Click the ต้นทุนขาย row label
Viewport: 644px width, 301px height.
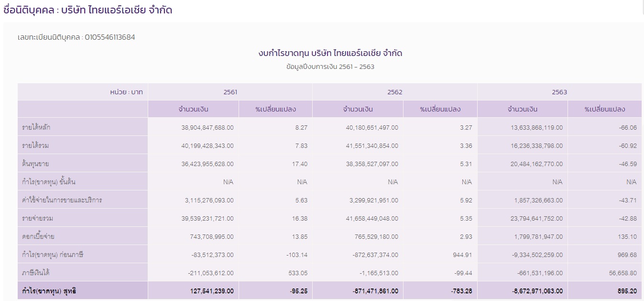[35, 164]
